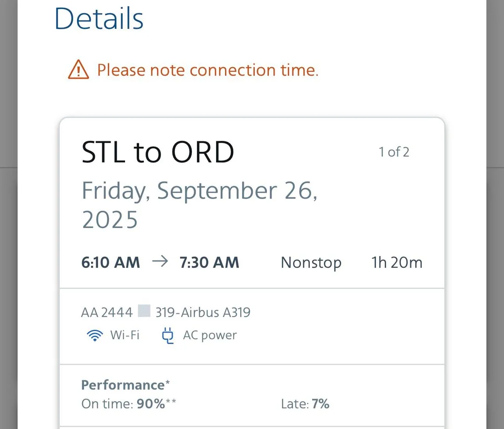Select the STL to ORD flight title
Screen dimensions: 504x429
(x=158, y=152)
